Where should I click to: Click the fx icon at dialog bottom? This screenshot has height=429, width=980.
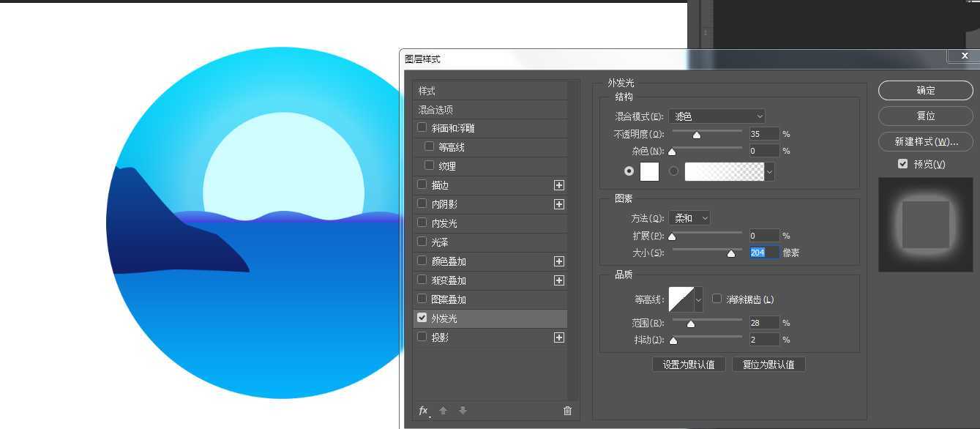click(x=422, y=411)
